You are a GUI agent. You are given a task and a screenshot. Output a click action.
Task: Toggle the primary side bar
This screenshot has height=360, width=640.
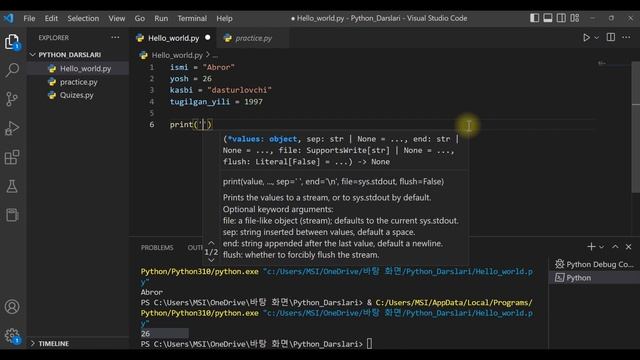534,18
